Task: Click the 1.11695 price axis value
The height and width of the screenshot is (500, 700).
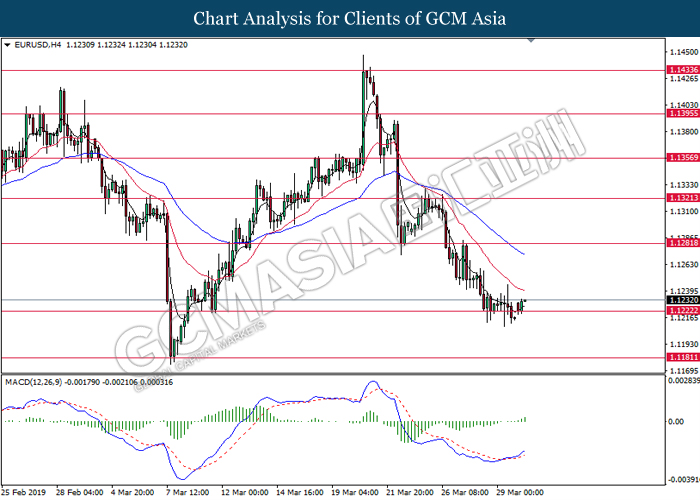Action: (684, 371)
